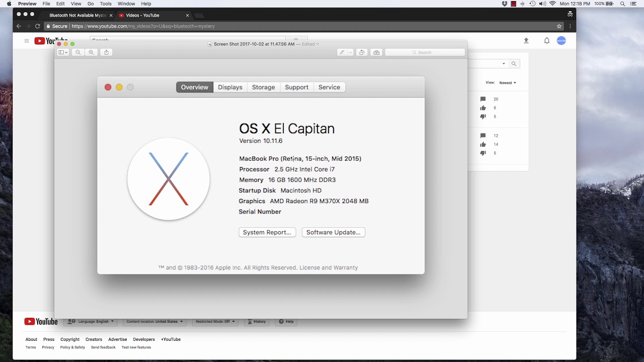
Task: Open the Wi-Fi status menu
Action: (x=553, y=4)
